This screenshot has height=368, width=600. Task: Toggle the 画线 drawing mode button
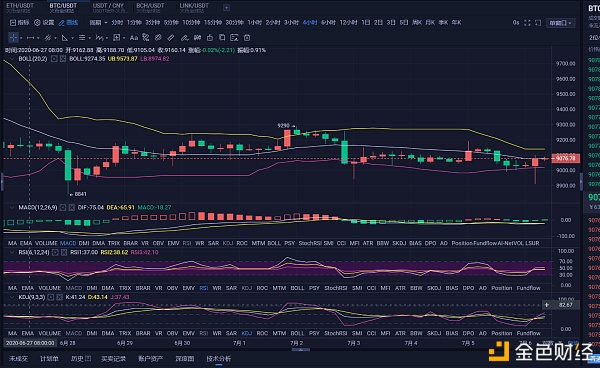coord(68,23)
